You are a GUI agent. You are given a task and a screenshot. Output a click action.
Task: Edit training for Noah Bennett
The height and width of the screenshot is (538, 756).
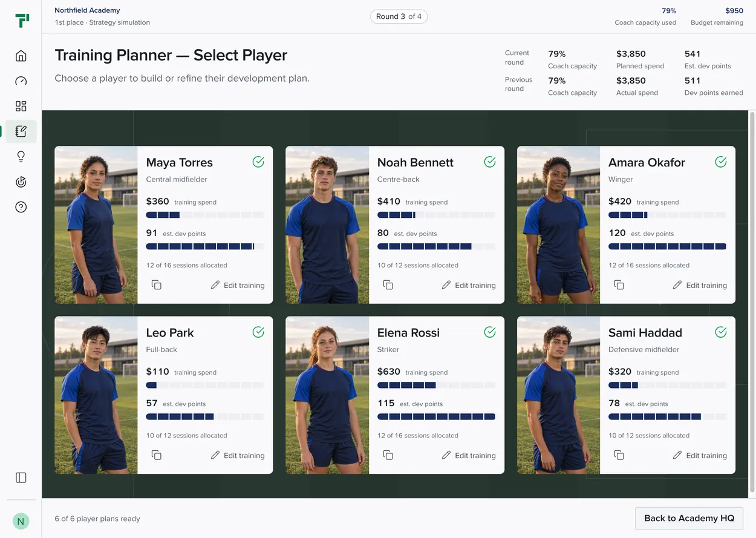point(469,285)
